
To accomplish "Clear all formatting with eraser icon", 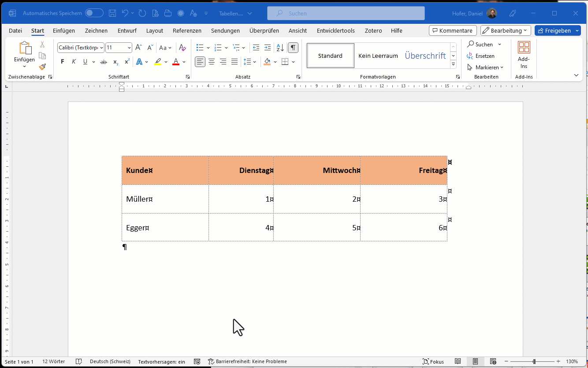I will tap(182, 48).
